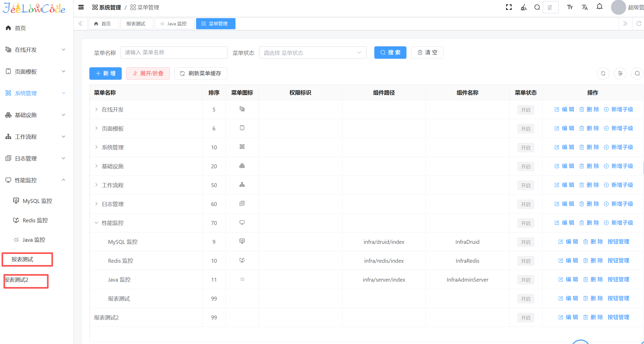
Task: Toggle 开启 status of 在线开发 row
Action: coord(526,110)
